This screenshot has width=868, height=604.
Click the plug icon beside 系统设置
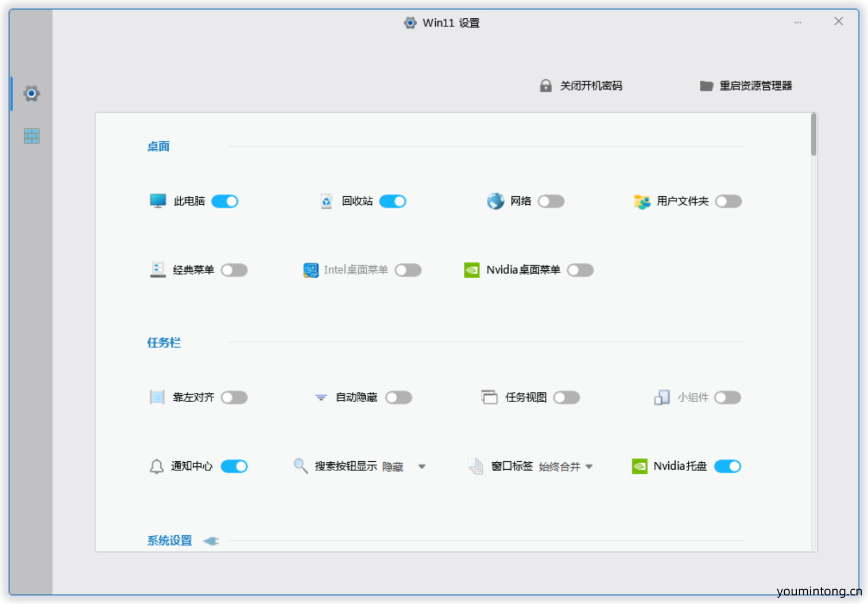211,541
